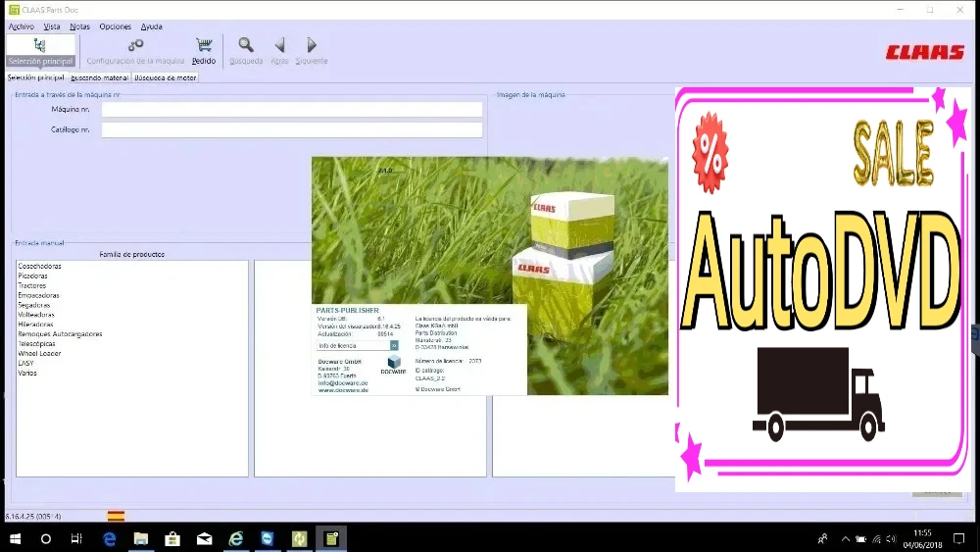Viewport: 980px width, 552px height.
Task: Click the Spanish flag language icon
Action: click(116, 517)
